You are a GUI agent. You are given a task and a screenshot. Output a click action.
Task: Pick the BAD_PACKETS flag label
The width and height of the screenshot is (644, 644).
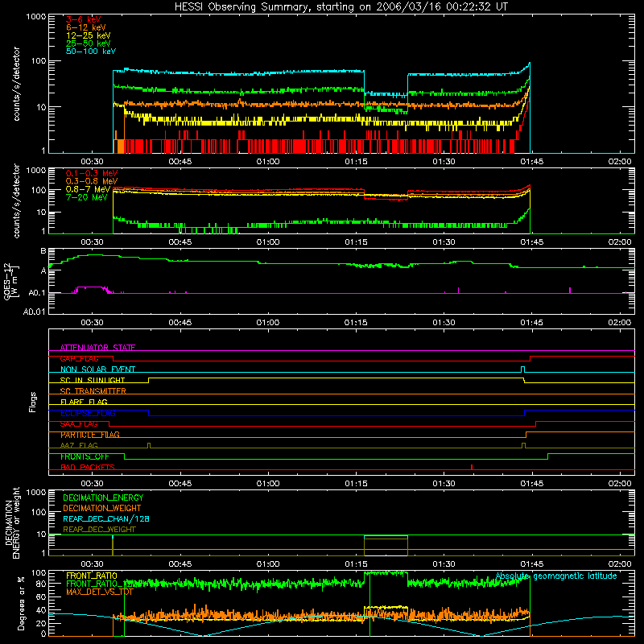88,468
